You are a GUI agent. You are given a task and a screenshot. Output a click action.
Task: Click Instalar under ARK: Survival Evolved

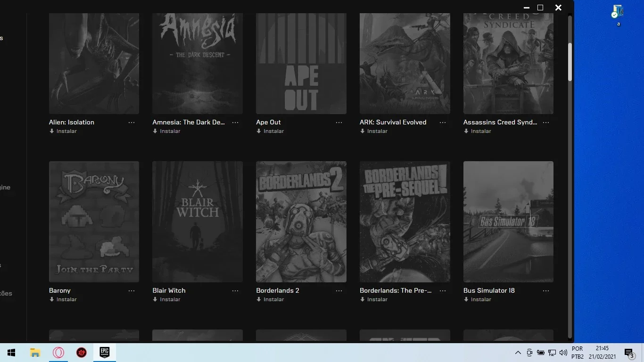374,131
